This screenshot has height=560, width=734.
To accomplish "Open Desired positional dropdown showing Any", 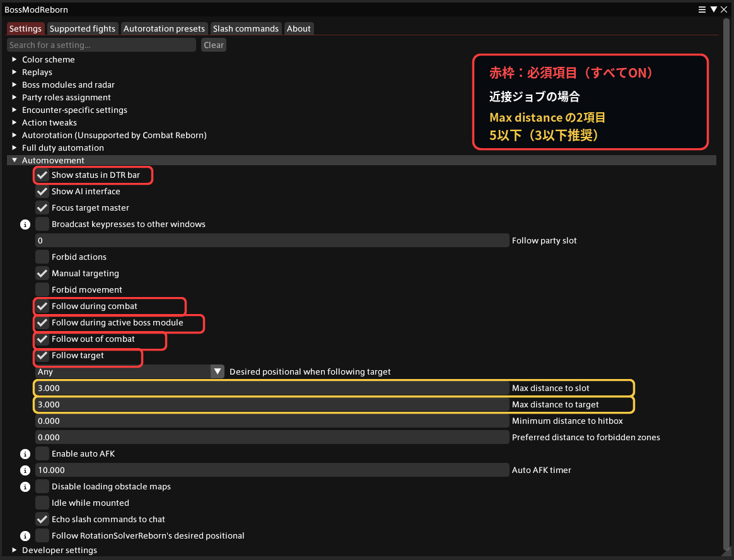I will (130, 372).
